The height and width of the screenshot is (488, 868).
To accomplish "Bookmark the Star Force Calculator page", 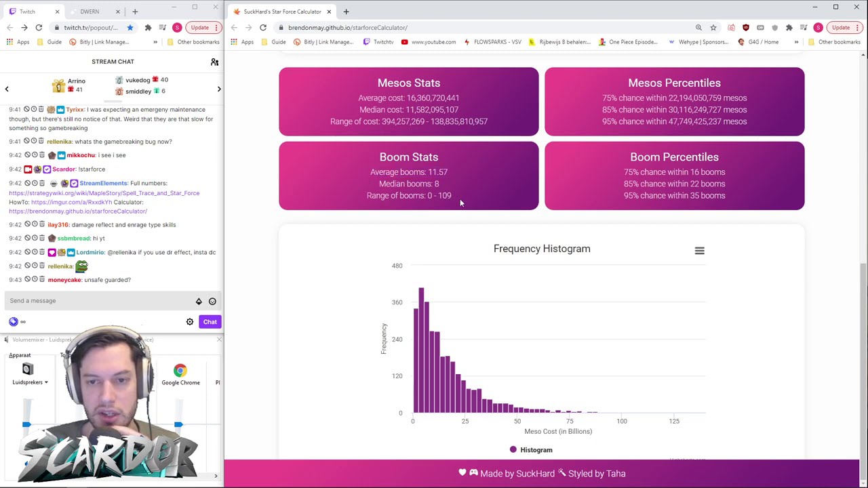I will click(713, 28).
